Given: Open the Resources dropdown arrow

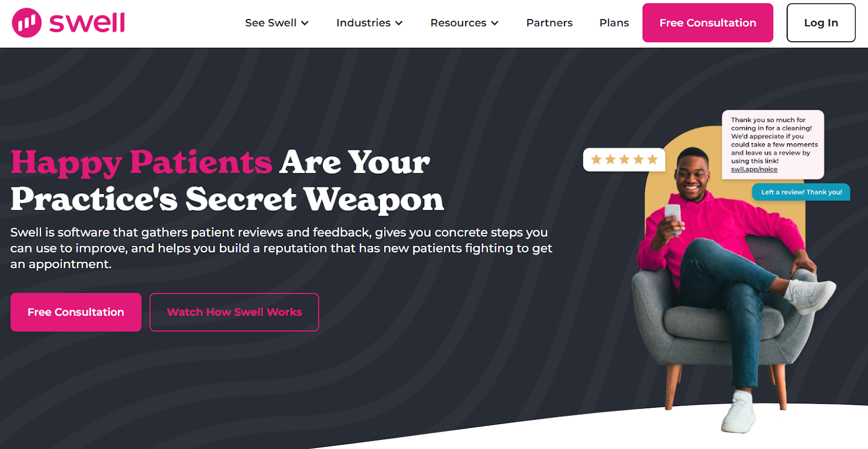Looking at the screenshot, I should 495,23.
